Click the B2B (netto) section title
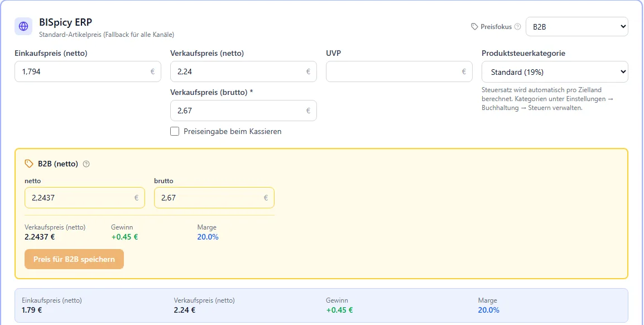 click(58, 164)
